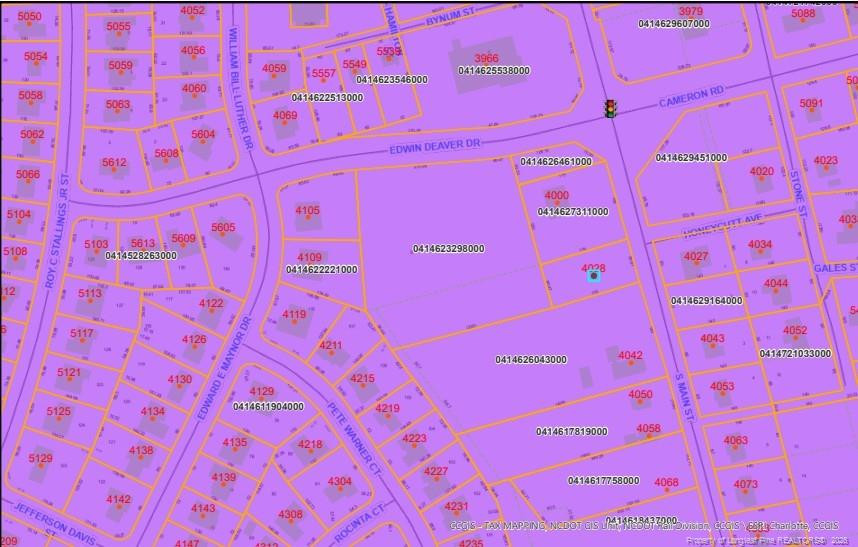Click the Cameron Rd street label
Image resolution: width=858 pixels, height=547 pixels.
(x=692, y=96)
